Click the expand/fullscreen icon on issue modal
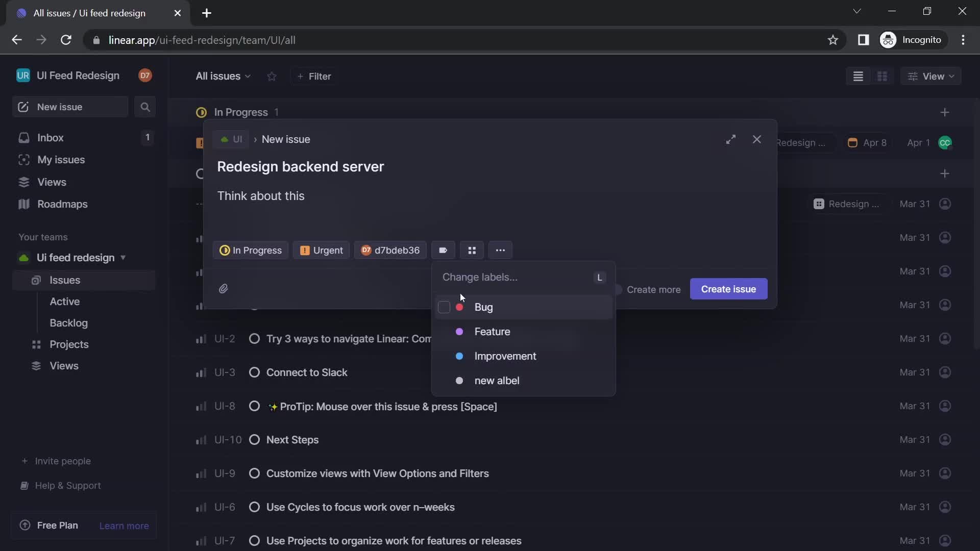 coord(731,140)
